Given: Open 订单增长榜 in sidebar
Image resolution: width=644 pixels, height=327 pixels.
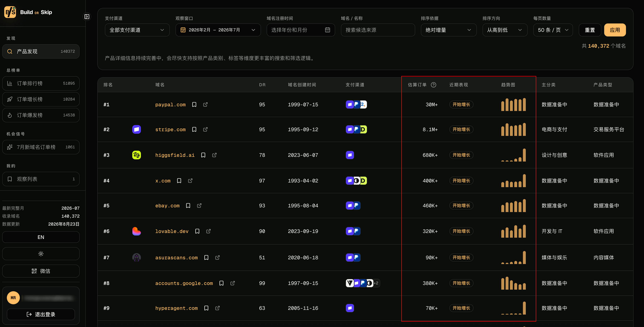Looking at the screenshot, I should point(41,99).
